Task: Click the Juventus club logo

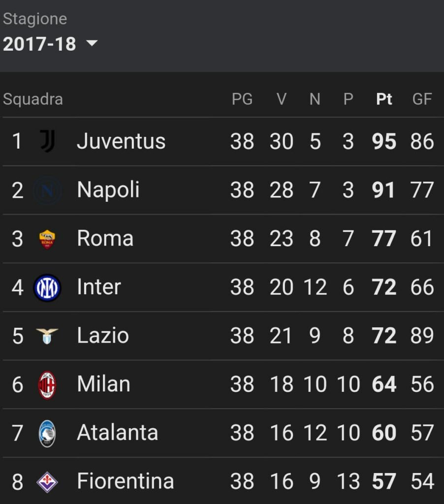Action: 48,141
